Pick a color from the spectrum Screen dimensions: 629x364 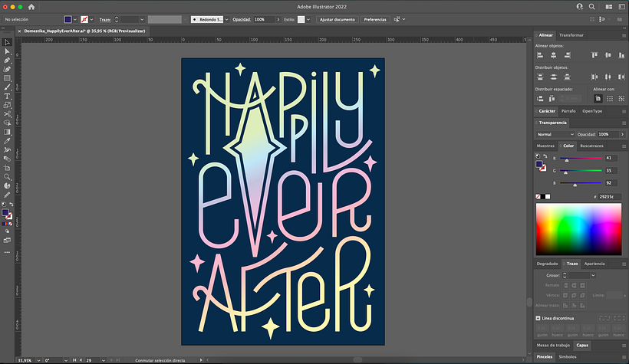pyautogui.click(x=578, y=229)
